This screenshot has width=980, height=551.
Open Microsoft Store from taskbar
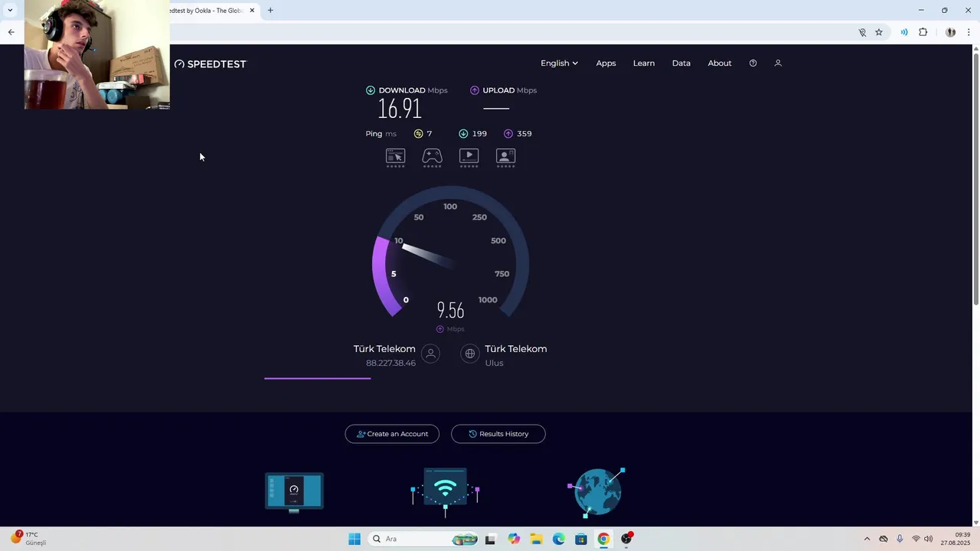[x=581, y=539]
